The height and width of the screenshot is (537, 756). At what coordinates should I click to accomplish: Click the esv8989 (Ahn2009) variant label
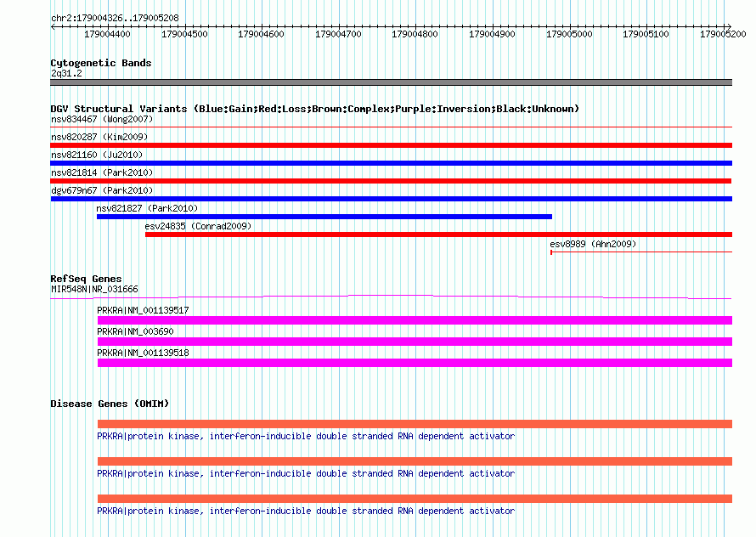[593, 244]
